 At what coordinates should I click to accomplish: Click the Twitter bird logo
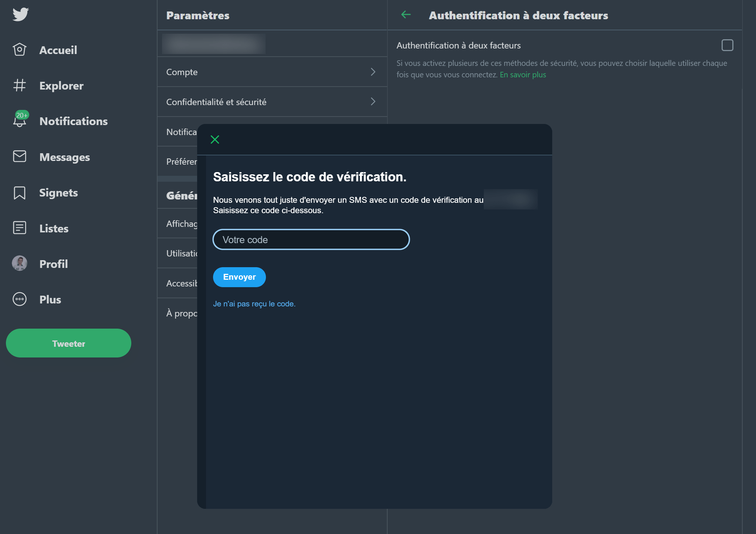click(20, 14)
